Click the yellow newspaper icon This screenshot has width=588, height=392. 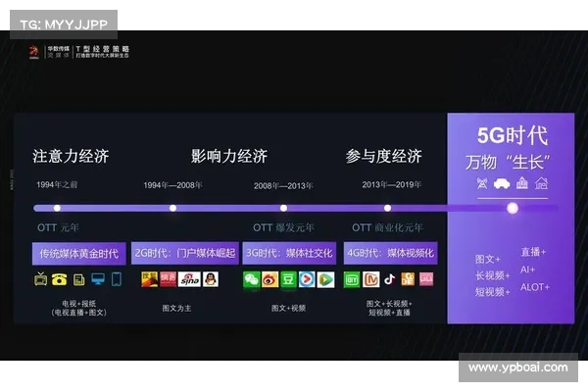tap(78, 279)
